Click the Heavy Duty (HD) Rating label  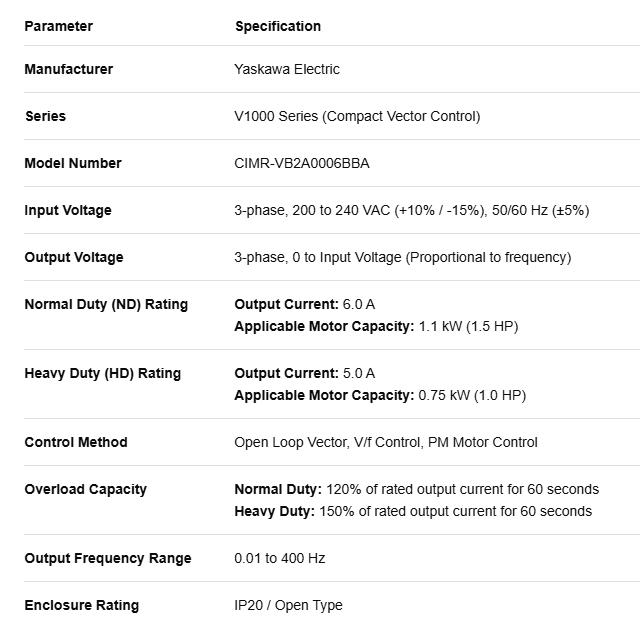[x=102, y=373]
